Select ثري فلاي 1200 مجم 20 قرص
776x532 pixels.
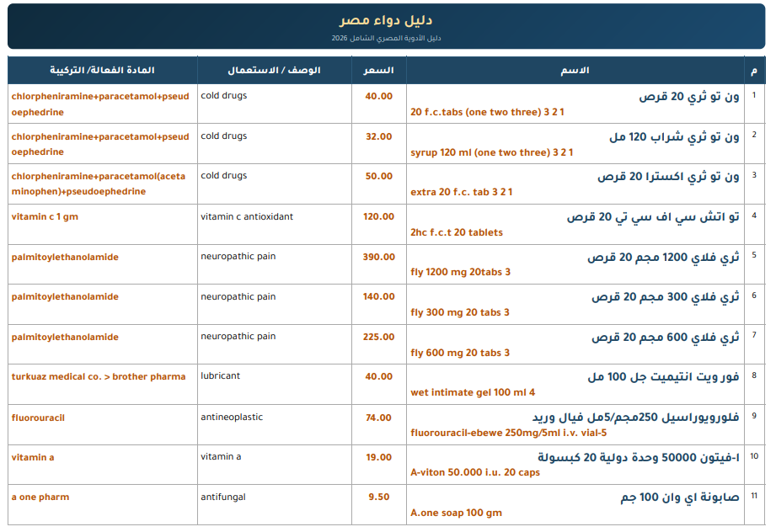[x=663, y=257]
